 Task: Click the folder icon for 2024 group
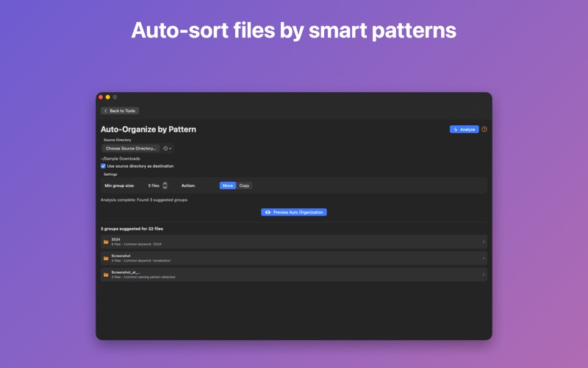pyautogui.click(x=106, y=242)
